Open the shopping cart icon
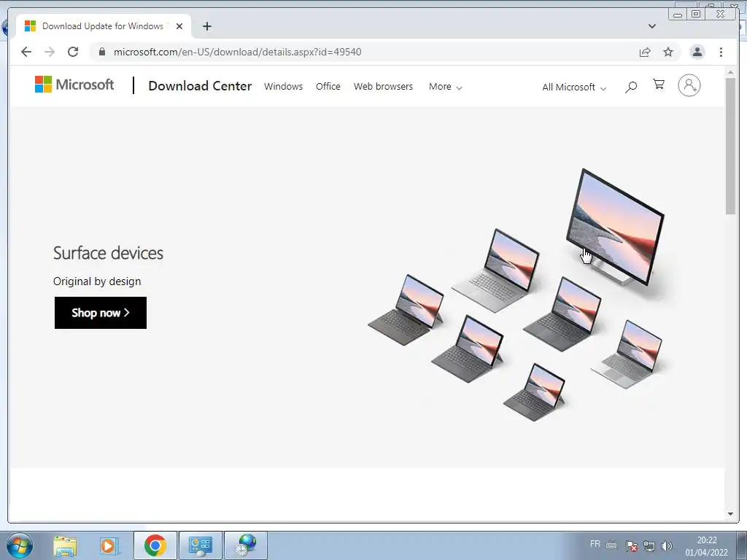The height and width of the screenshot is (560, 747). tap(659, 85)
